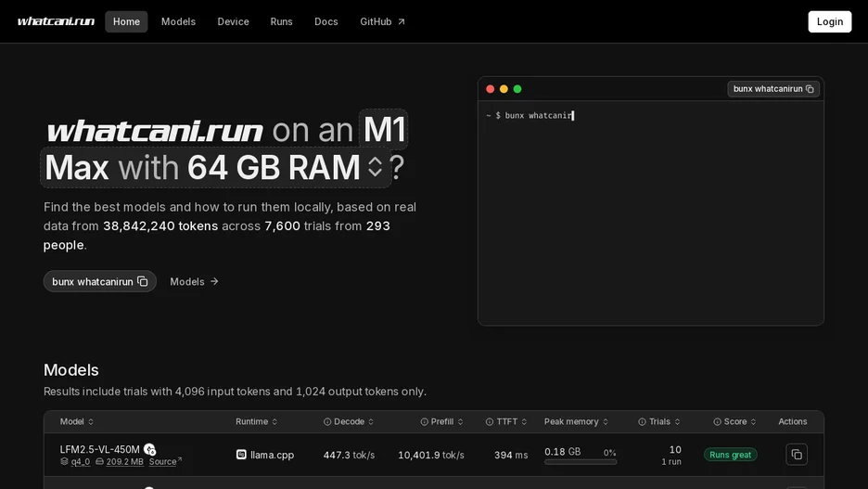This screenshot has height=489, width=868.
Task: Click the arrow icon next to the Models link
Action: tap(214, 281)
